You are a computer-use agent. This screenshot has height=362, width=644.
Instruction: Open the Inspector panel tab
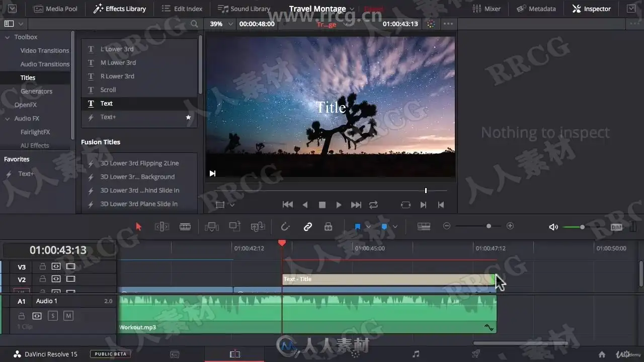click(592, 9)
